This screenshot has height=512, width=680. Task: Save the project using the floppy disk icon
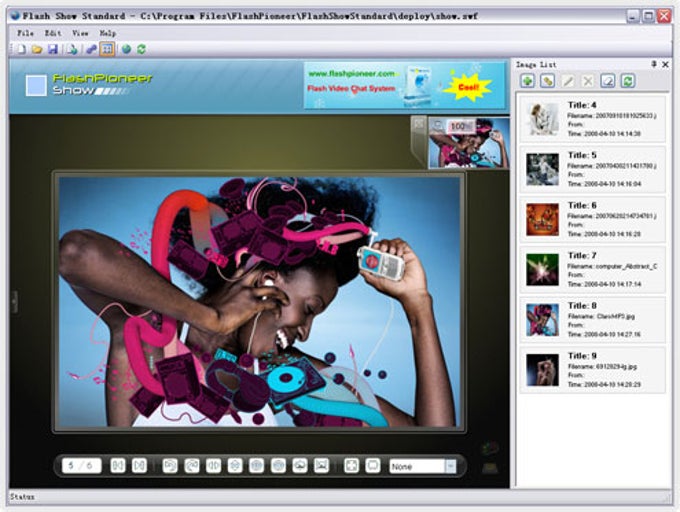(52, 48)
